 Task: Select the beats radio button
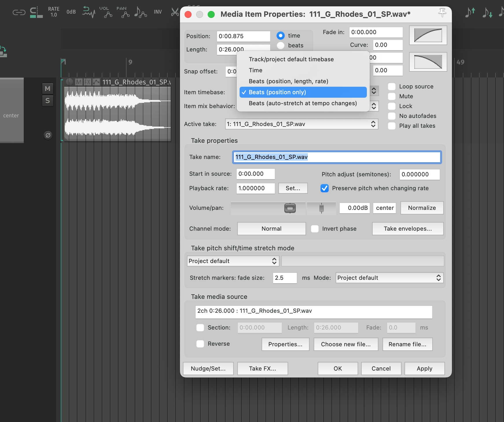click(280, 45)
